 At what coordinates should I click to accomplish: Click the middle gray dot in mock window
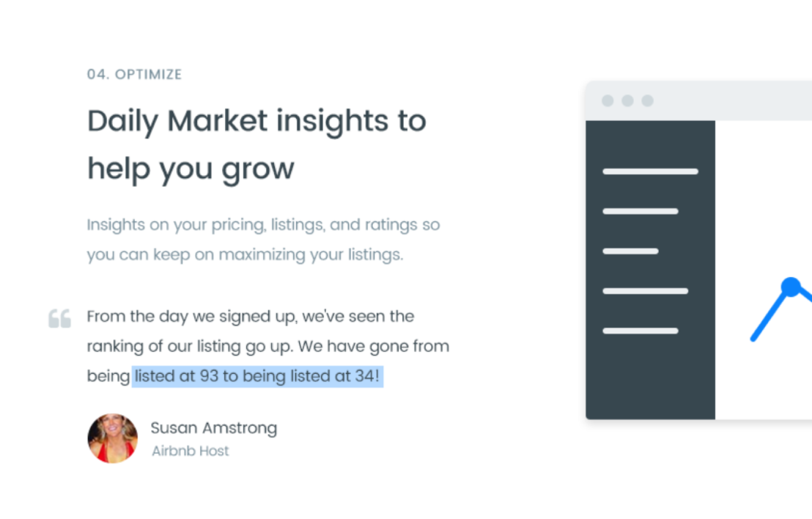[x=627, y=101]
